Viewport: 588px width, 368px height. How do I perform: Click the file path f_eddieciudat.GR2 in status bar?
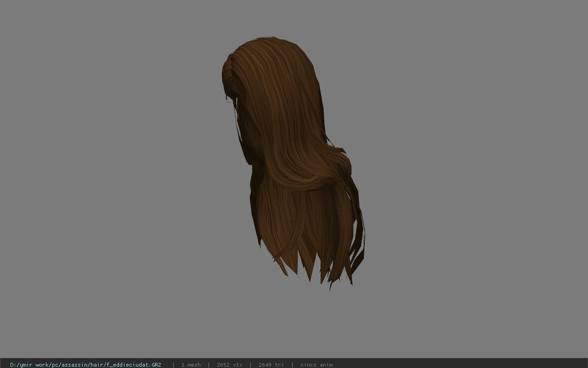(85, 365)
